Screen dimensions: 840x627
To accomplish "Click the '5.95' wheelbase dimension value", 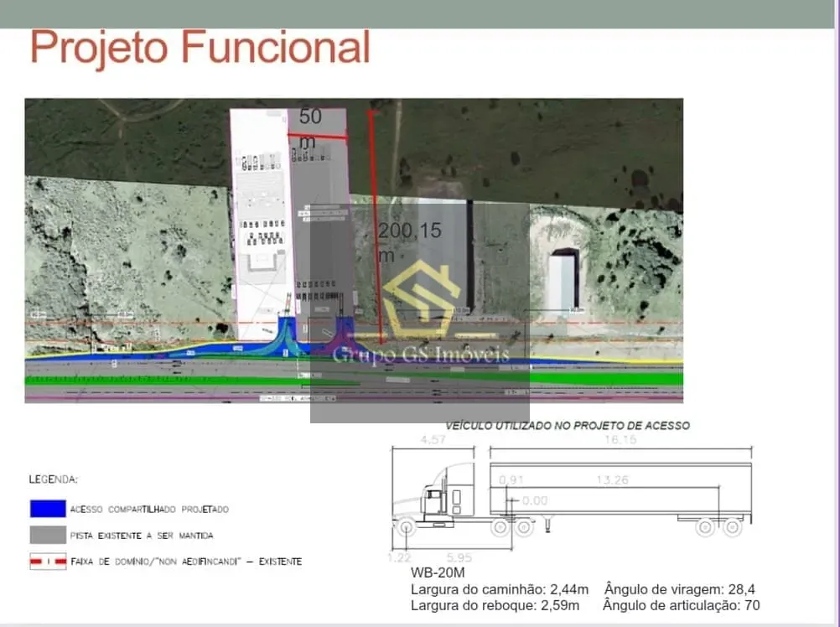I will coord(459,558).
